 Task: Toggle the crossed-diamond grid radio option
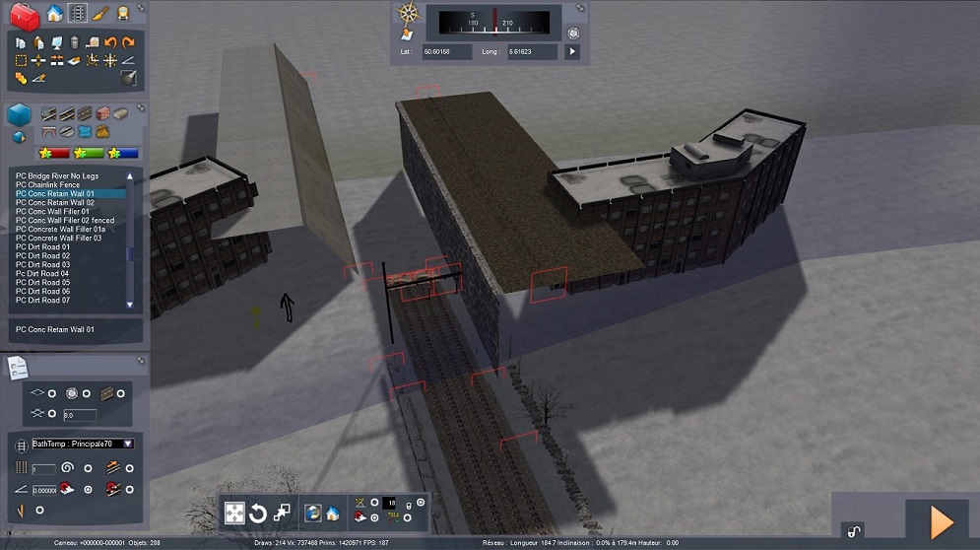point(52,414)
